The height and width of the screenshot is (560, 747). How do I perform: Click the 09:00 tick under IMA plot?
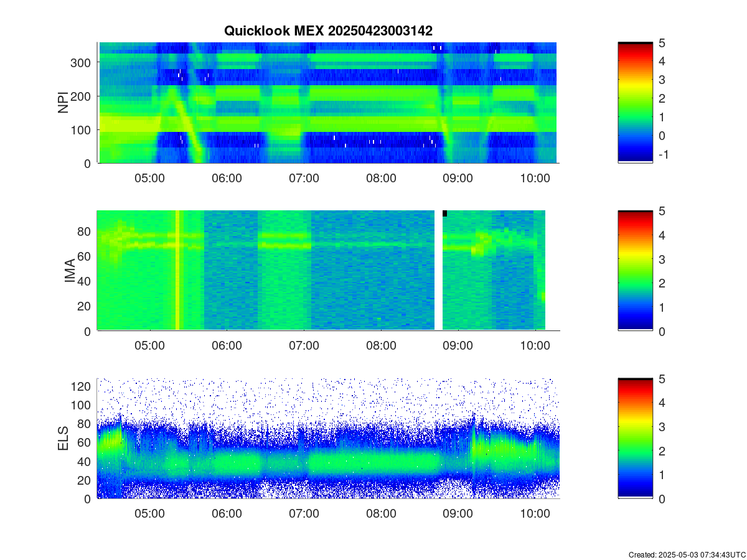point(458,345)
